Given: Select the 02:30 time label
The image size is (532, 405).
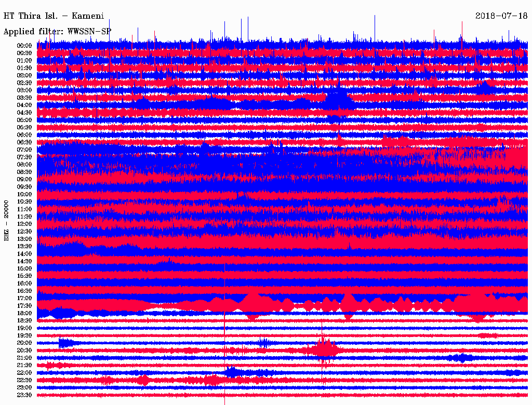Looking at the screenshot, I should click(x=24, y=83).
